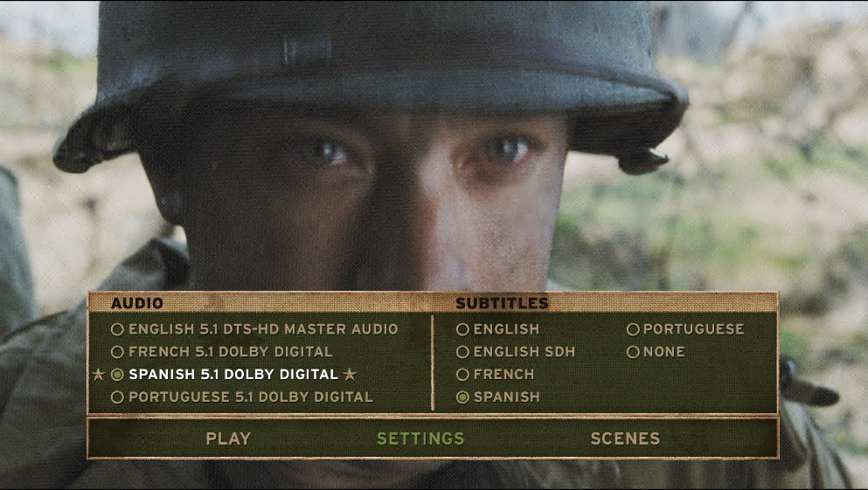Click star icon right of Spanish audio
The image size is (868, 490).
coord(350,375)
